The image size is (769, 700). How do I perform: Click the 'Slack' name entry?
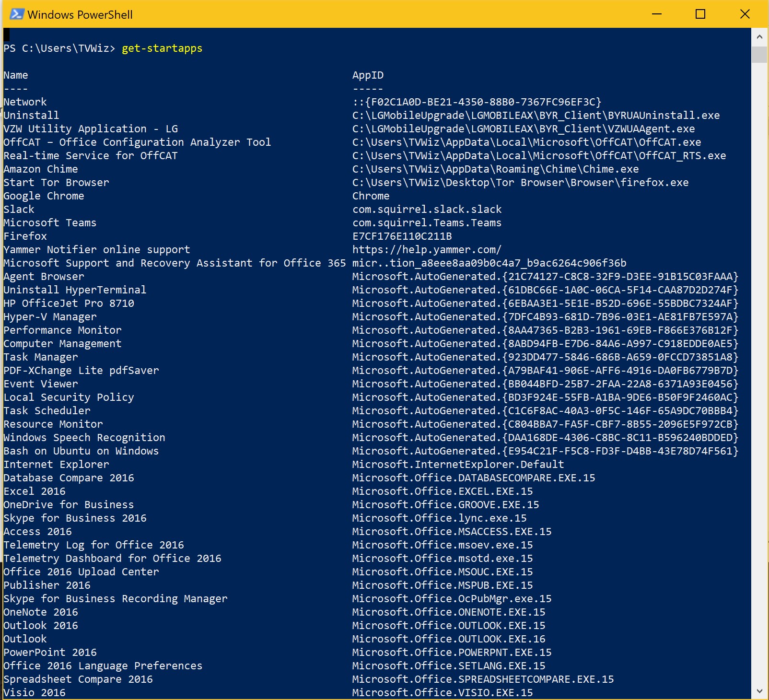19,210
